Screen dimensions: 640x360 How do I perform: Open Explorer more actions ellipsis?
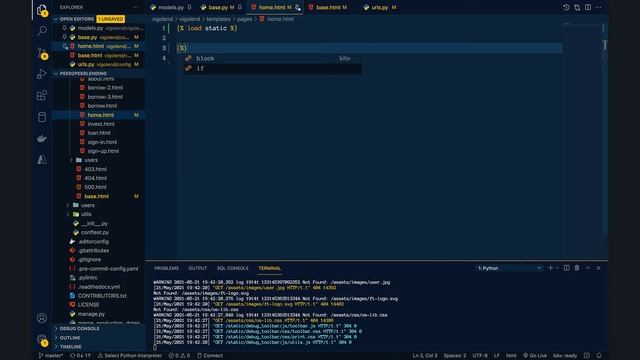(x=136, y=7)
